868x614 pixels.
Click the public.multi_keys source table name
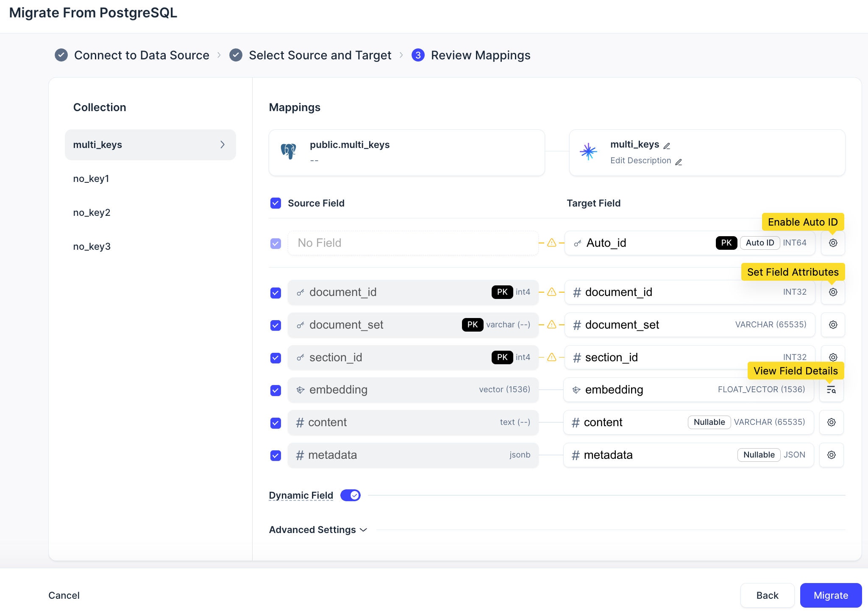pos(350,145)
